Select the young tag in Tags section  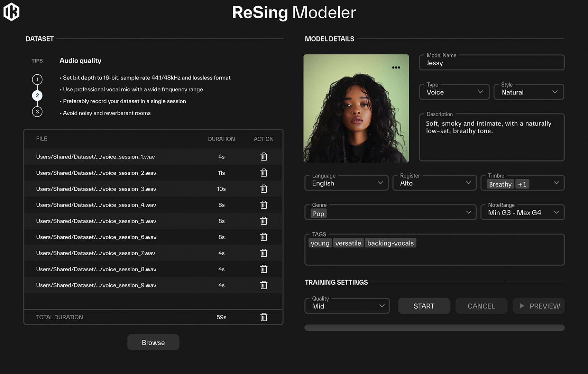(x=320, y=243)
